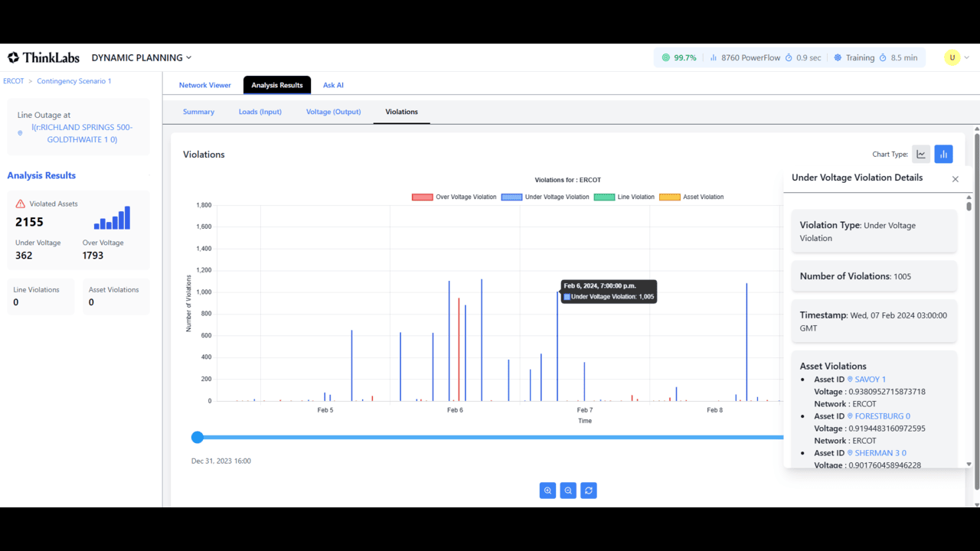This screenshot has width=980, height=551.
Task: Toggle Asset Violation legend swatch
Action: coord(670,197)
